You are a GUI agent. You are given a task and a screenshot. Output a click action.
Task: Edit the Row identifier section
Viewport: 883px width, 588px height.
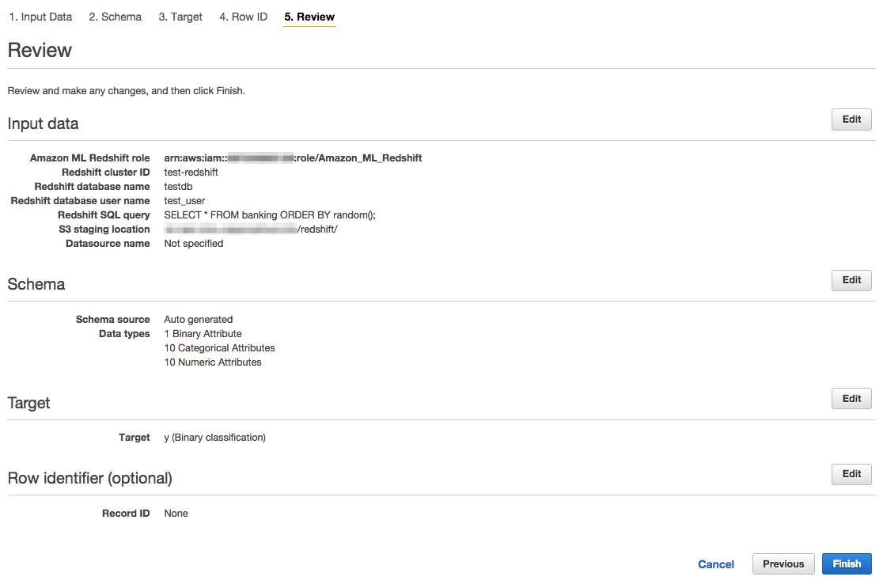851,473
